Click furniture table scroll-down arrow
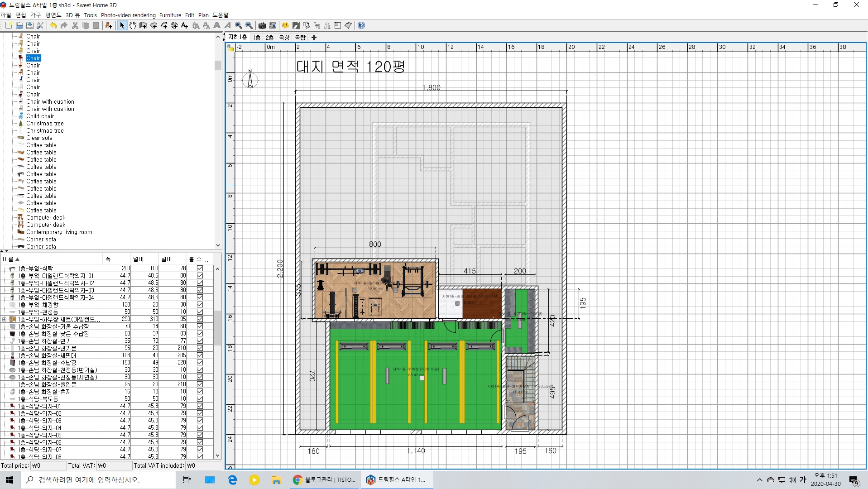 point(217,455)
